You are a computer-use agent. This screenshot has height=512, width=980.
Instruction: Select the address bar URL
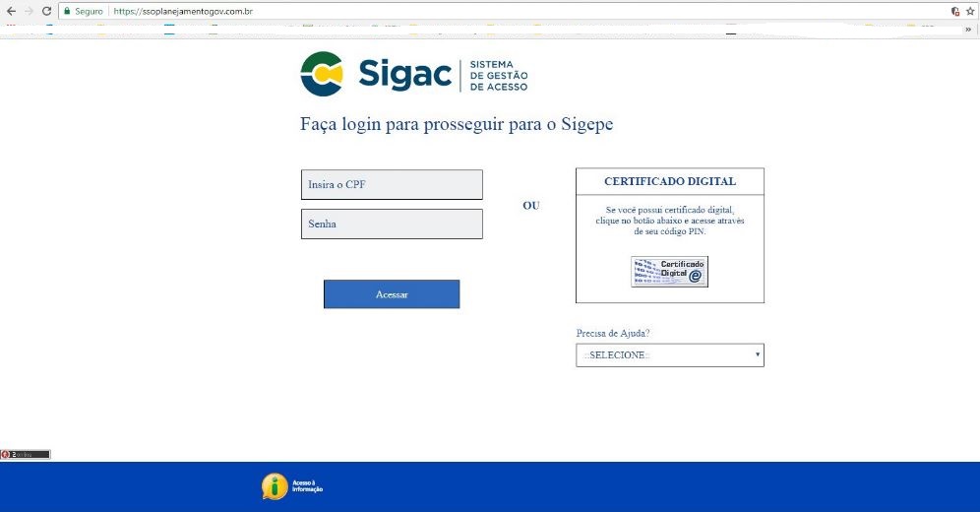[183, 11]
